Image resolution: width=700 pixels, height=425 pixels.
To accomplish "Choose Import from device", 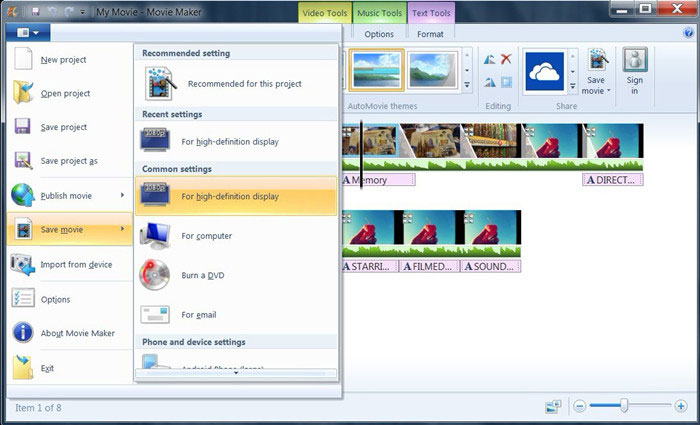I will point(70,264).
